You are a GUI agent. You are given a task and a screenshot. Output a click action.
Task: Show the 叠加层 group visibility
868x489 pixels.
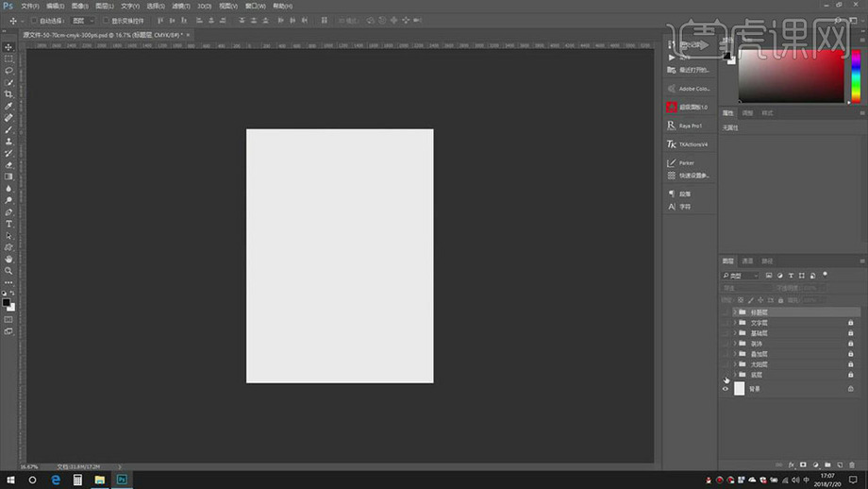pyautogui.click(x=726, y=354)
